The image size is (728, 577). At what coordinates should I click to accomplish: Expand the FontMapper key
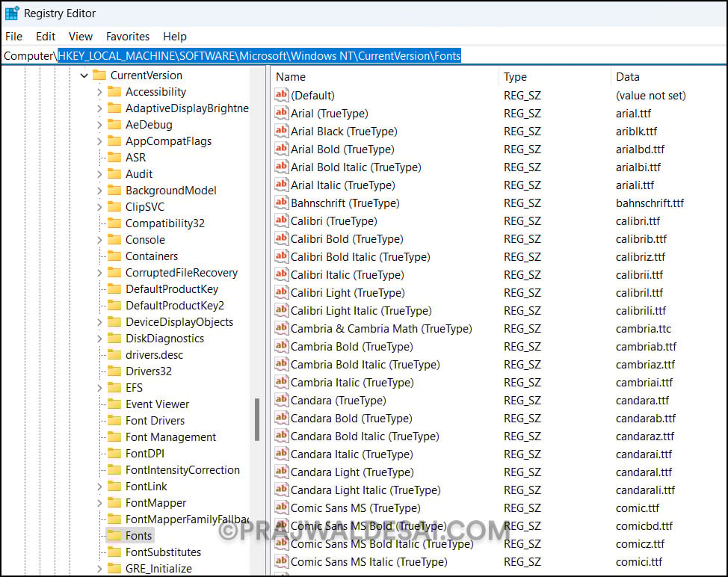(99, 503)
